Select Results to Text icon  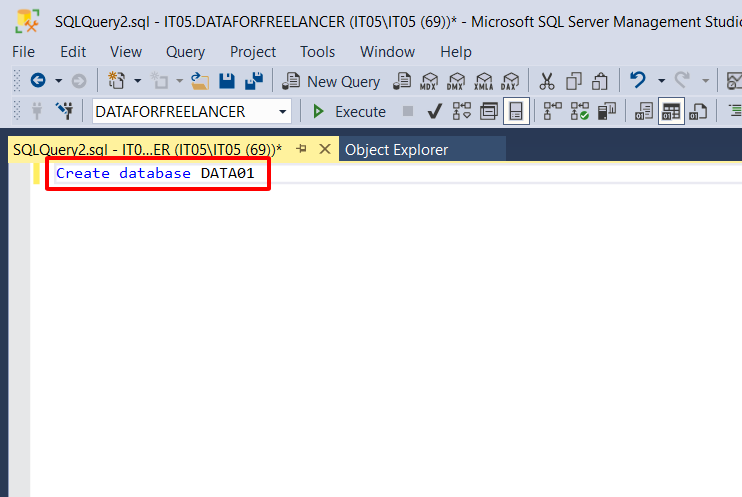point(644,112)
